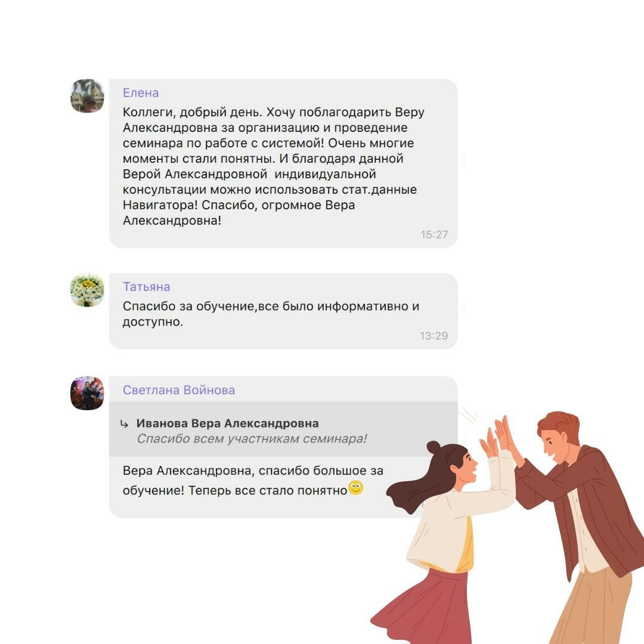Click the 13:29 timestamp
This screenshot has height=644, width=644.
pos(434,336)
